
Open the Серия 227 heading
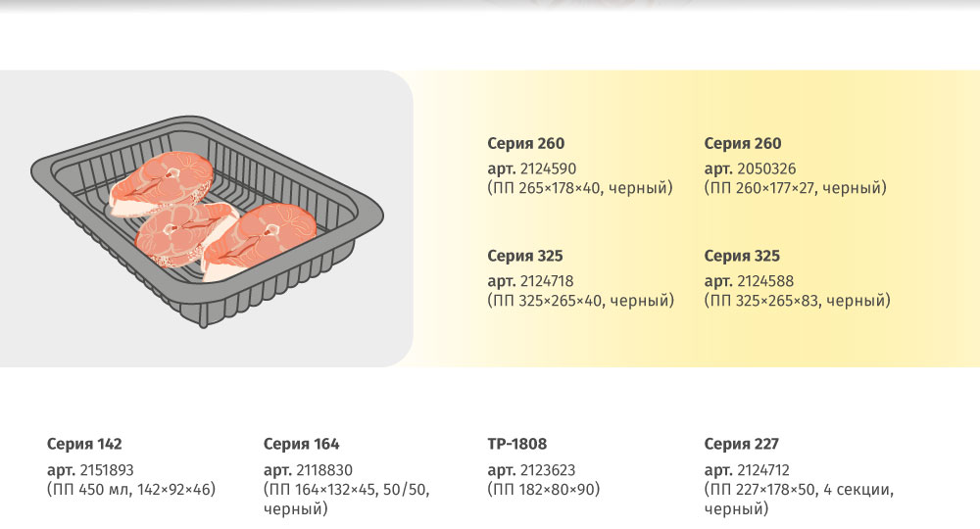click(x=741, y=444)
